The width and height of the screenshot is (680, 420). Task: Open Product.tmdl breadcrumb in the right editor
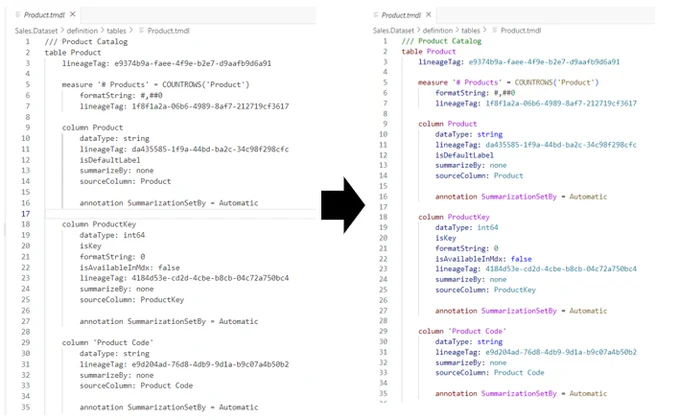click(x=521, y=30)
